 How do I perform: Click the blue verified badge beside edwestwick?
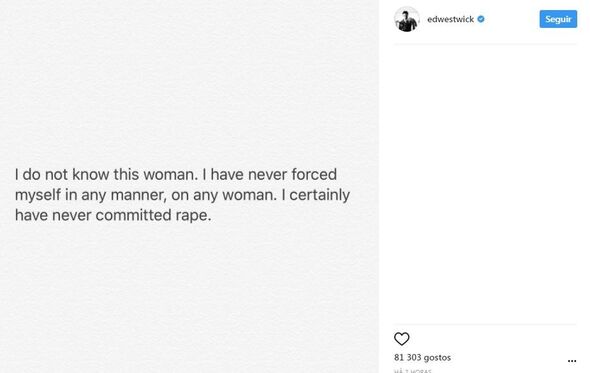tap(481, 19)
